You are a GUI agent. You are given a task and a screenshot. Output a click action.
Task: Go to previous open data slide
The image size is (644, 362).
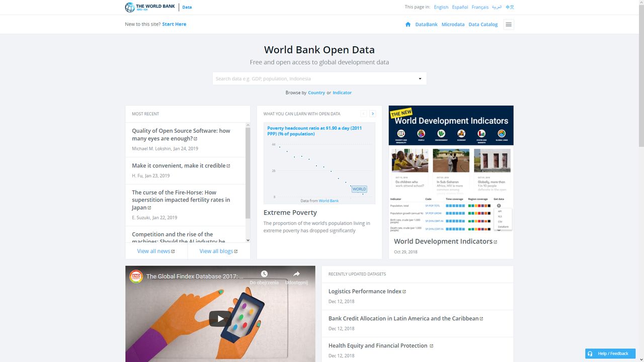pyautogui.click(x=364, y=114)
